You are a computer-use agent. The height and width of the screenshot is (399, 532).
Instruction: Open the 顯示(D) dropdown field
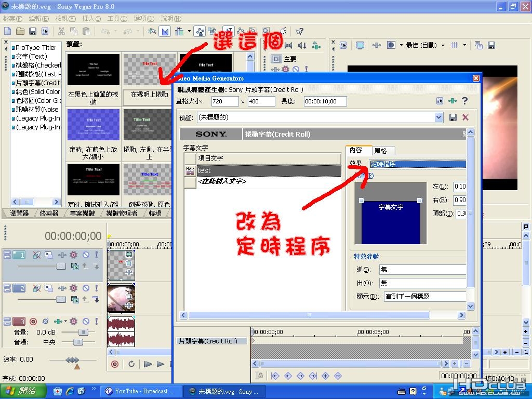coord(425,296)
